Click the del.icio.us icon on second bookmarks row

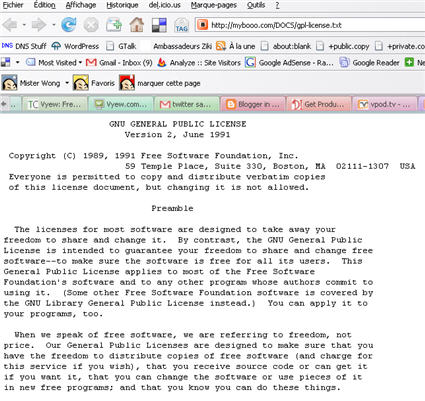click(6, 62)
